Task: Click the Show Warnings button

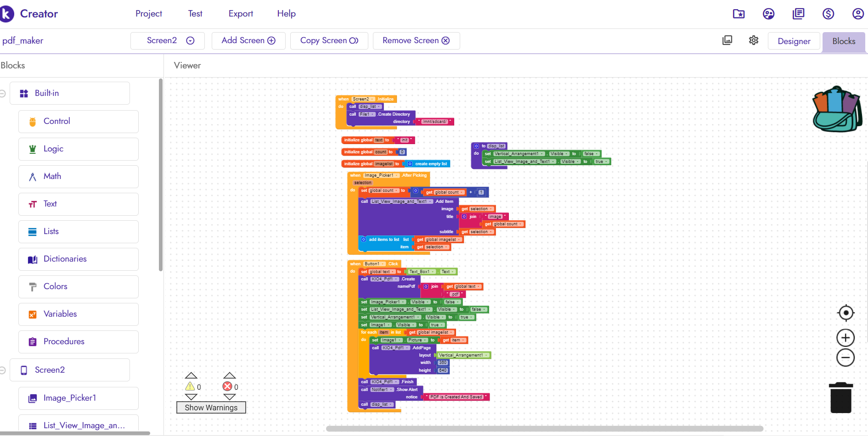Action: click(211, 408)
